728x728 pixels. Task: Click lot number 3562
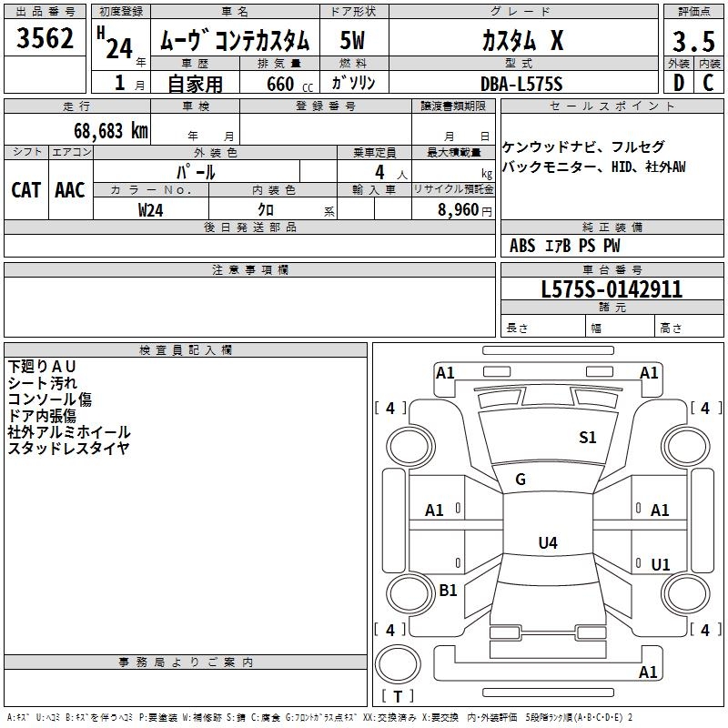point(45,38)
